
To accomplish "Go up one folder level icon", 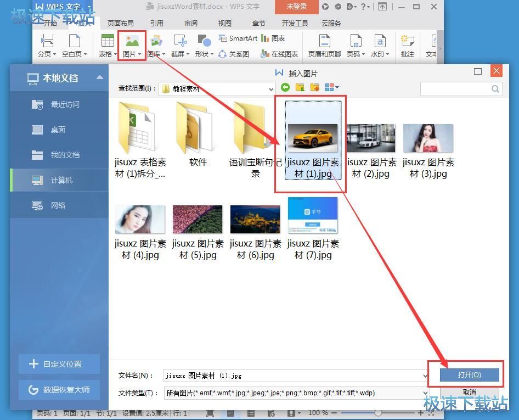I will tap(300, 87).
